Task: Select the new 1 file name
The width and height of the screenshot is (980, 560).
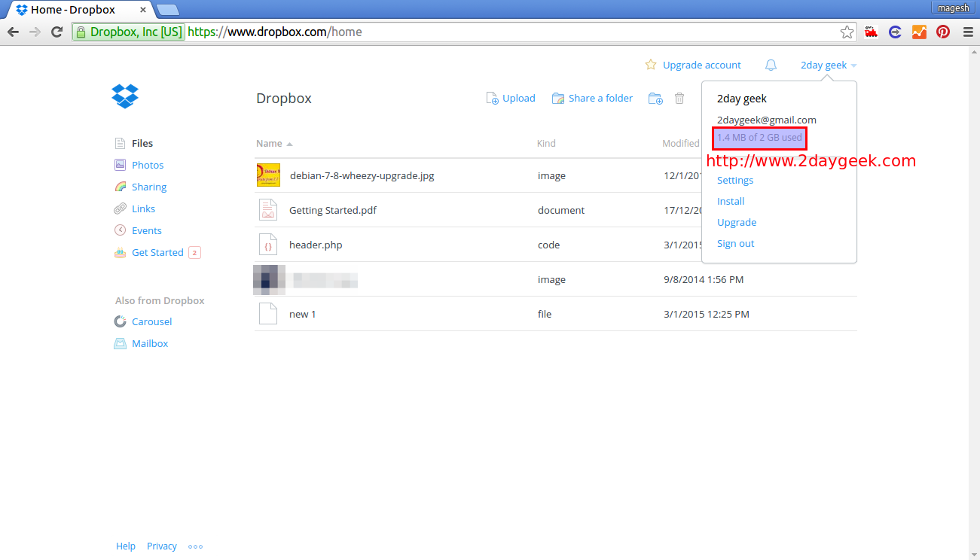Action: pyautogui.click(x=303, y=314)
